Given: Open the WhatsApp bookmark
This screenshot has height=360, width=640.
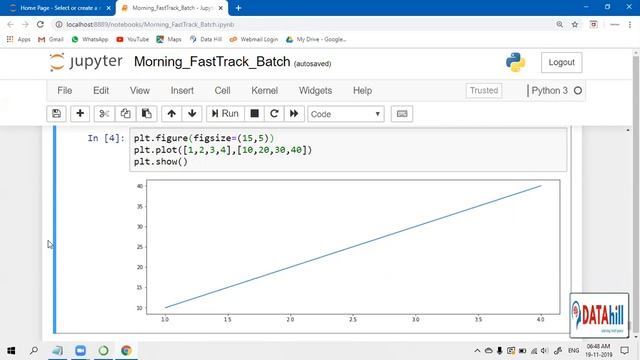Looking at the screenshot, I should [90, 39].
